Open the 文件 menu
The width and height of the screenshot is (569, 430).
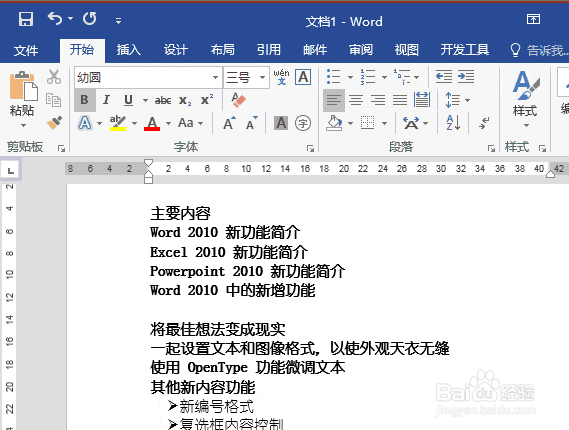click(26, 50)
